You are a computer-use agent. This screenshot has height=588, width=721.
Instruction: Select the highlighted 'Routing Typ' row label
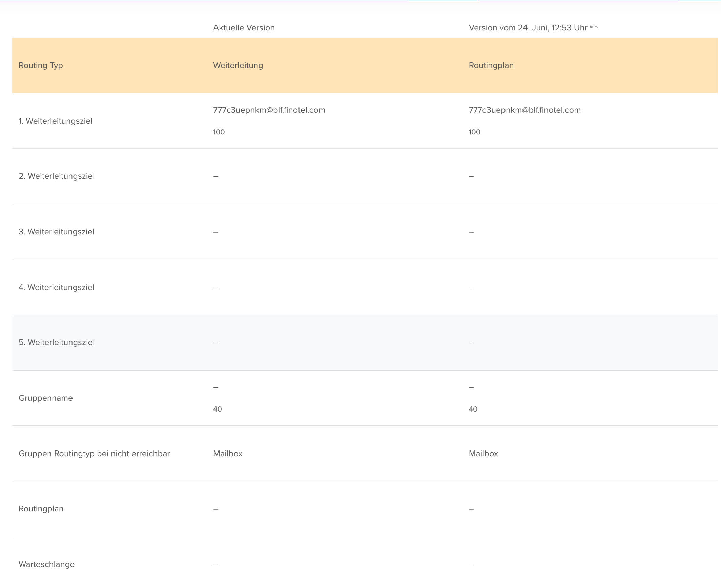41,65
